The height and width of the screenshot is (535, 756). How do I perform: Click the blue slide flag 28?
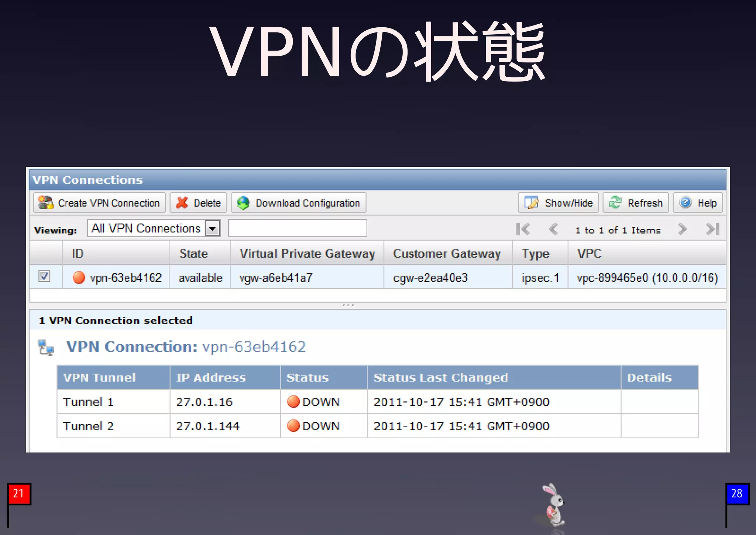[x=736, y=494]
